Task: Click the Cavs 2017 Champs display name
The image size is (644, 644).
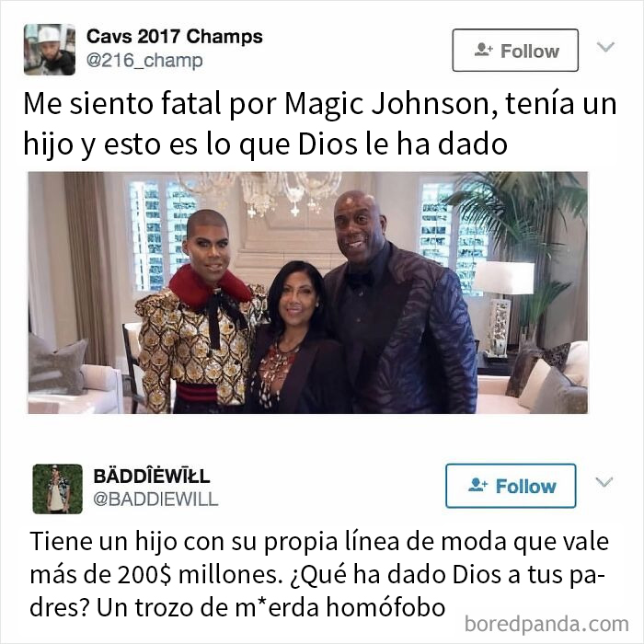Action: 175,37
